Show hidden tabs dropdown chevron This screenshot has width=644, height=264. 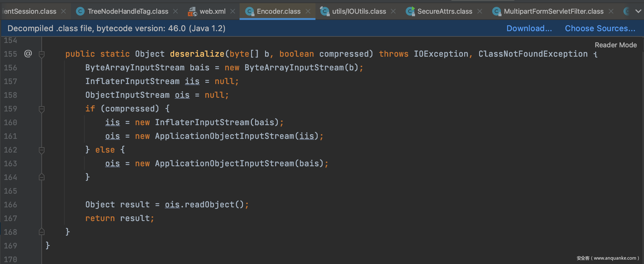tap(638, 12)
